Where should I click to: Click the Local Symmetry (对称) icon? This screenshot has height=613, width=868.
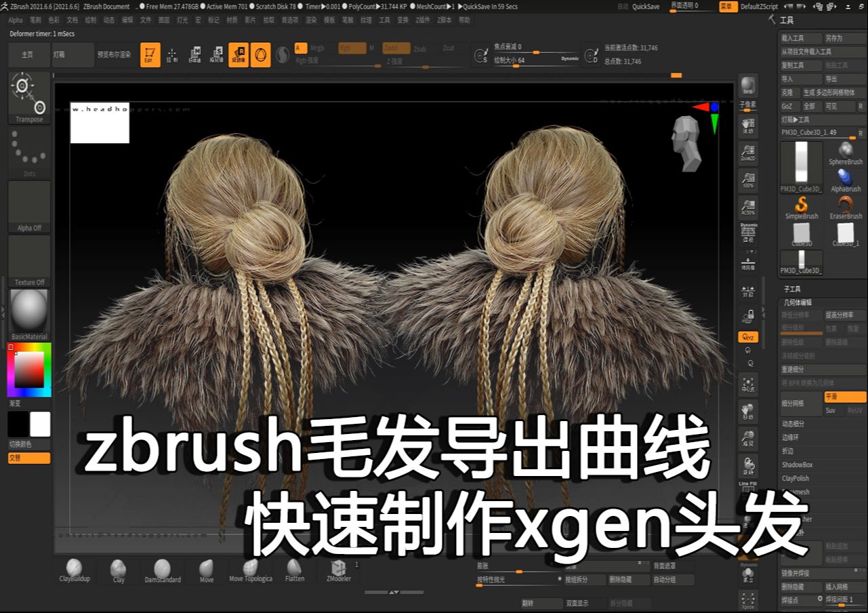pyautogui.click(x=748, y=290)
